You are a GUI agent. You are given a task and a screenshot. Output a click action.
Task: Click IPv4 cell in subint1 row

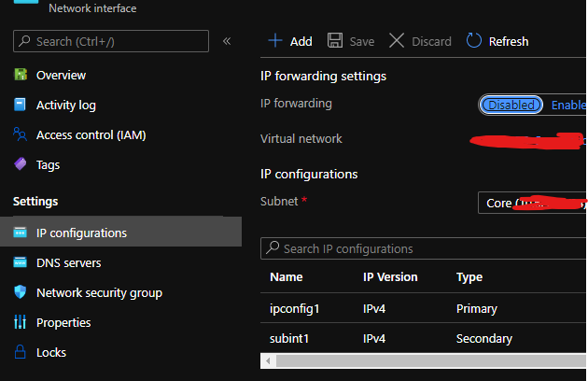point(374,339)
